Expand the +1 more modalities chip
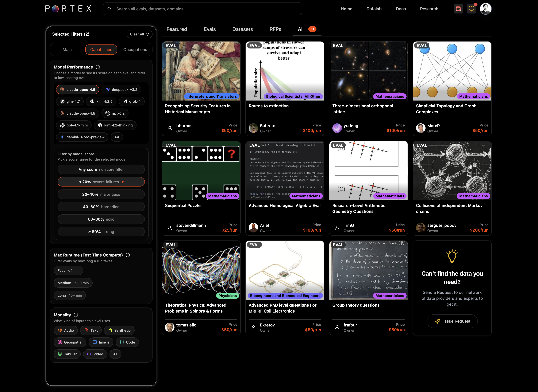Viewport: 538px width, 392px height. click(115, 354)
